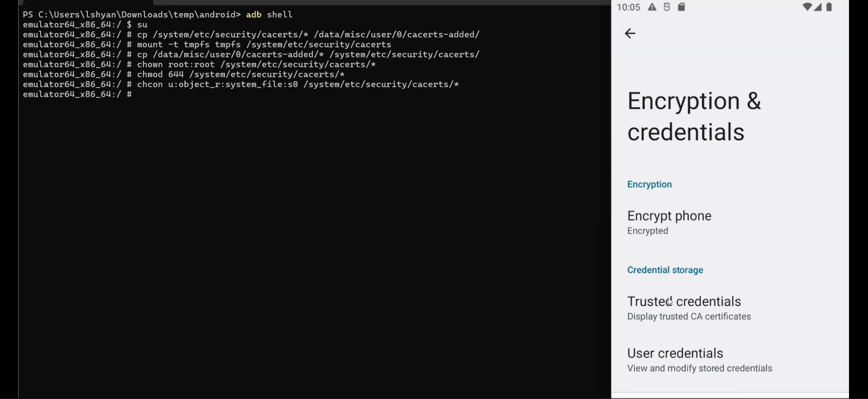Tap the sync status bar icon

pos(667,7)
